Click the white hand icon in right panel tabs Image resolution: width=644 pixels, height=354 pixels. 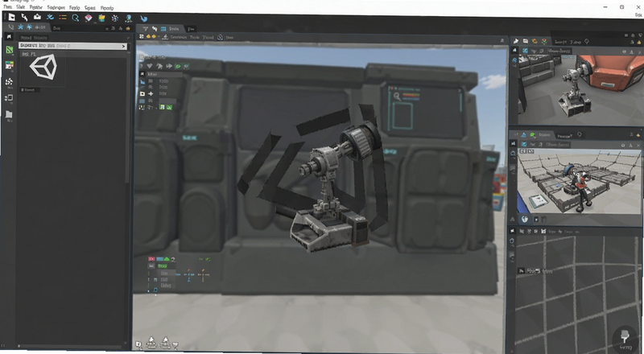click(516, 41)
